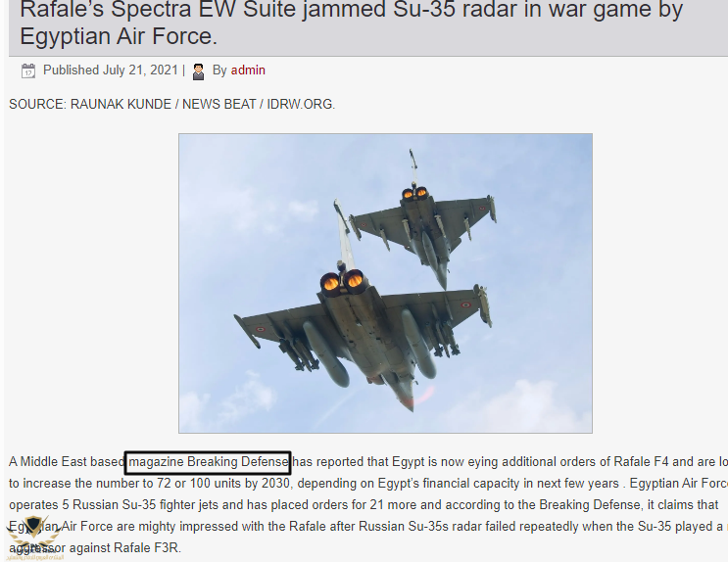
Task: Click "Egyptian Air Force." in the headline
Action: pyautogui.click(x=119, y=36)
